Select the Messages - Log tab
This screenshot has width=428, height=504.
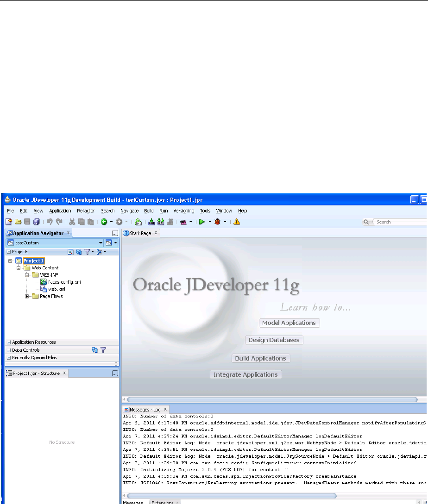[145, 410]
